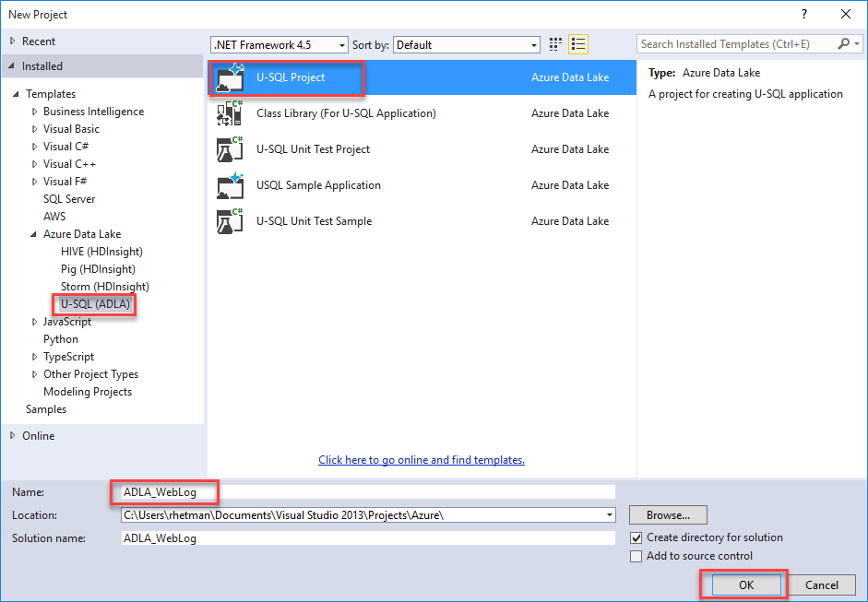The image size is (868, 602).
Task: Switch to medium icons list view
Action: tap(578, 44)
